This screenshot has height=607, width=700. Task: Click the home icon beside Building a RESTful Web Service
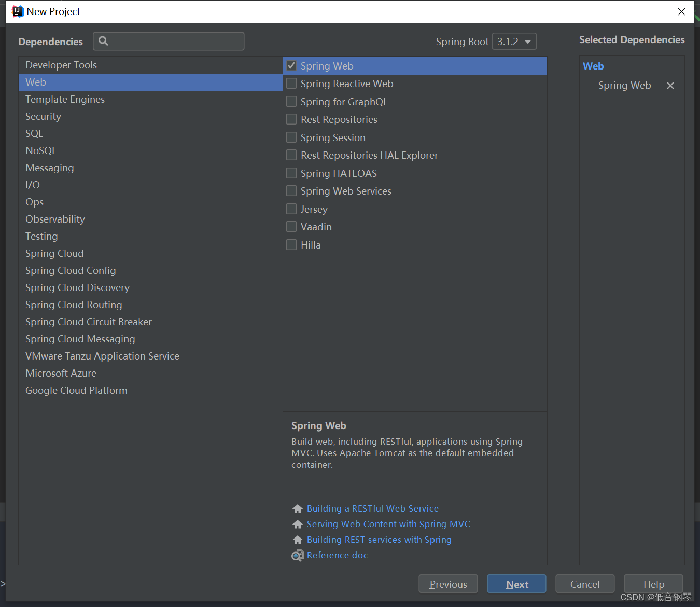(x=298, y=508)
